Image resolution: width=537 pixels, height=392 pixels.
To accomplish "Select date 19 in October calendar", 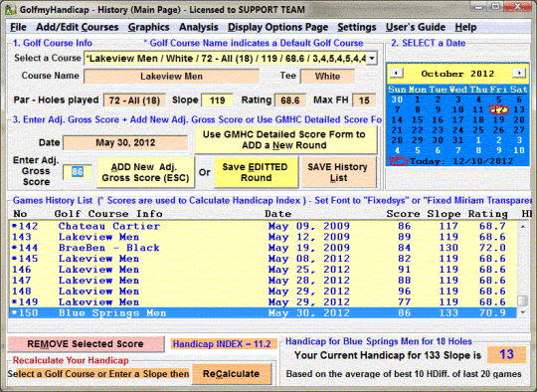I will [x=498, y=120].
